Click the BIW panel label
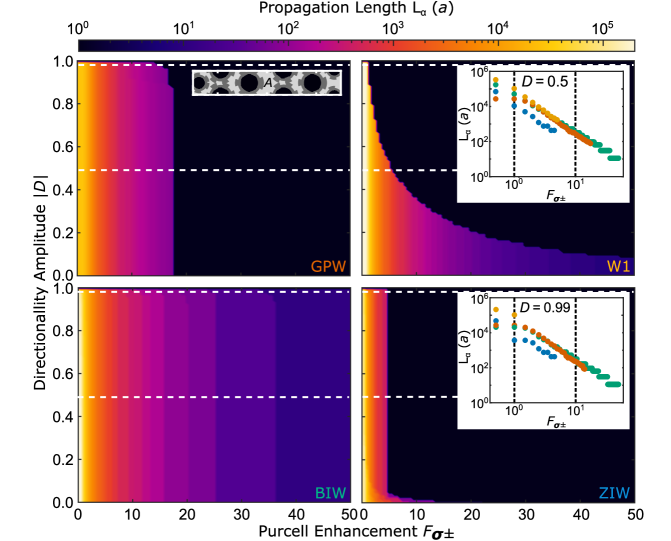Viewport: 671px width, 541px height. [330, 493]
